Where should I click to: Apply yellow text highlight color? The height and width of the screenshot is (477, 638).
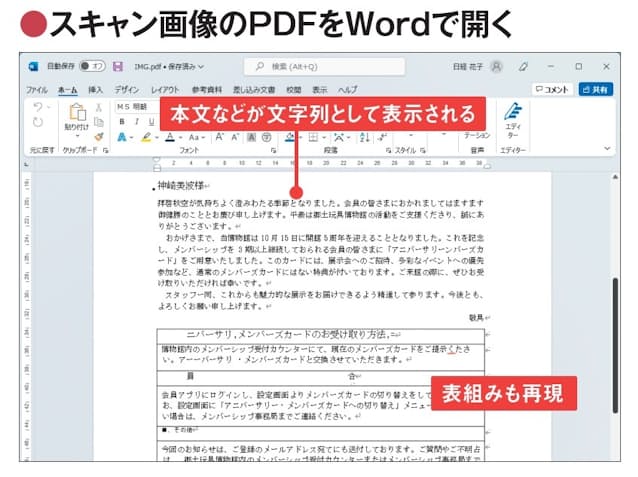tap(146, 137)
